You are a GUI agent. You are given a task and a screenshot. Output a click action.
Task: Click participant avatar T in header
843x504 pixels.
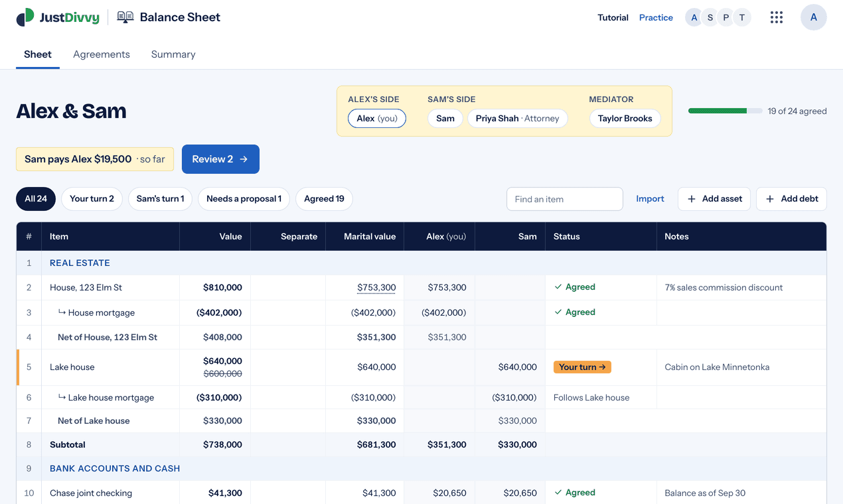pos(742,18)
